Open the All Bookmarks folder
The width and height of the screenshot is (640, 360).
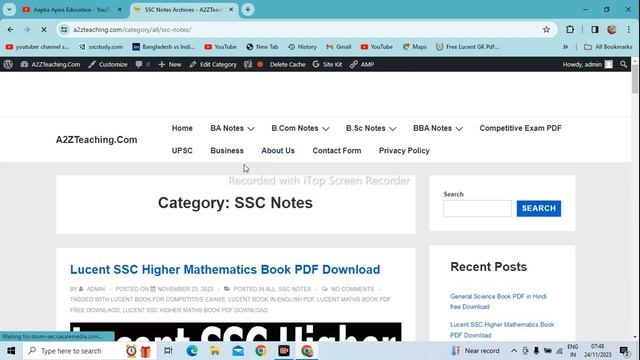pyautogui.click(x=608, y=47)
